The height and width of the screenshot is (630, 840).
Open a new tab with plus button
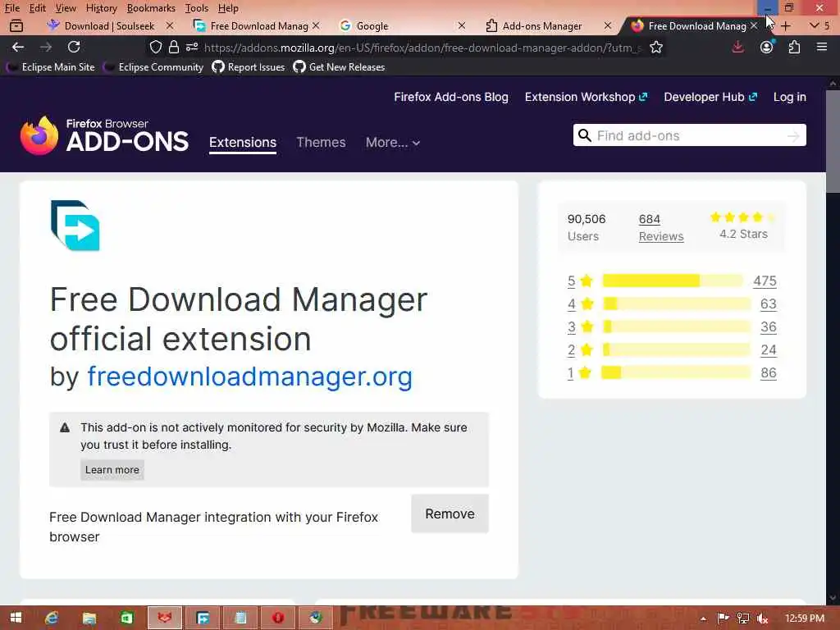pos(786,25)
